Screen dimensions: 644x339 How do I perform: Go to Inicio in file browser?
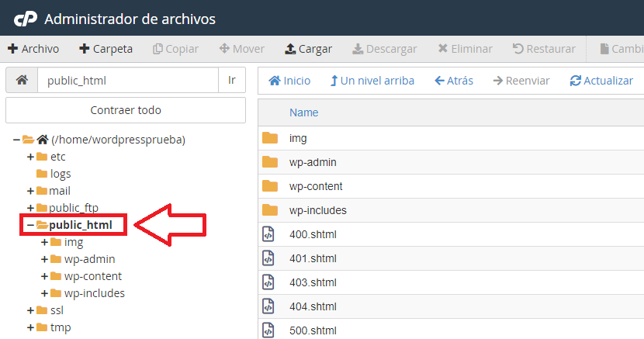click(289, 81)
